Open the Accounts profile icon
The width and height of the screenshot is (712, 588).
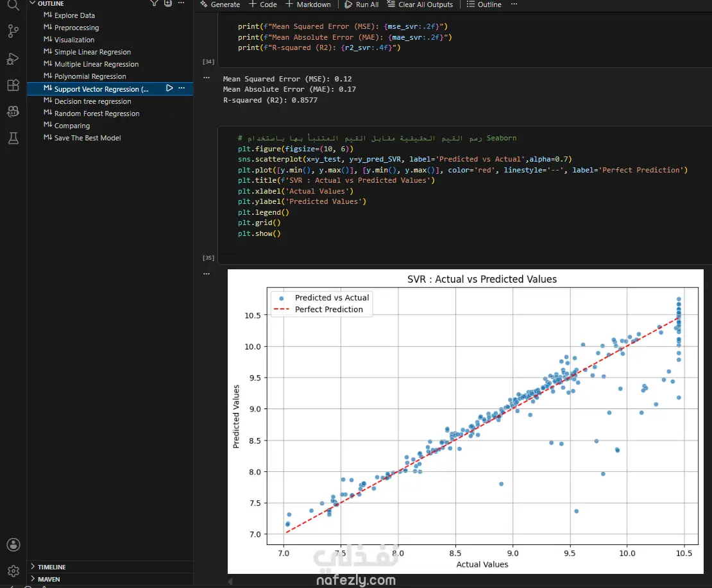(13, 544)
